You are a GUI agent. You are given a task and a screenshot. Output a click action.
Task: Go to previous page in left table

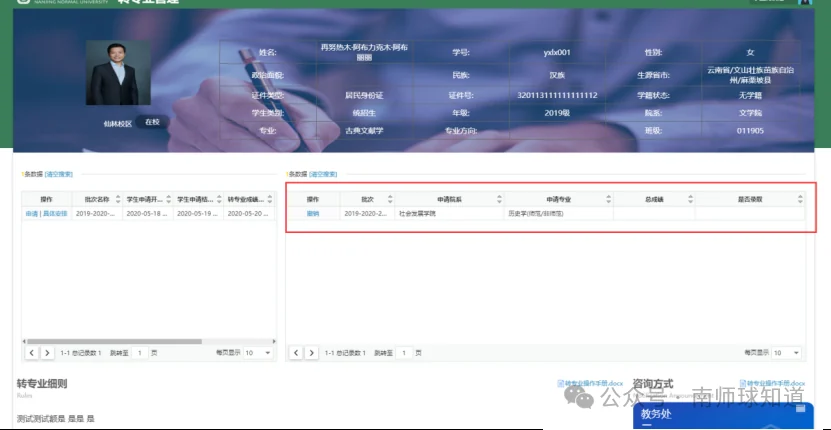pos(32,353)
